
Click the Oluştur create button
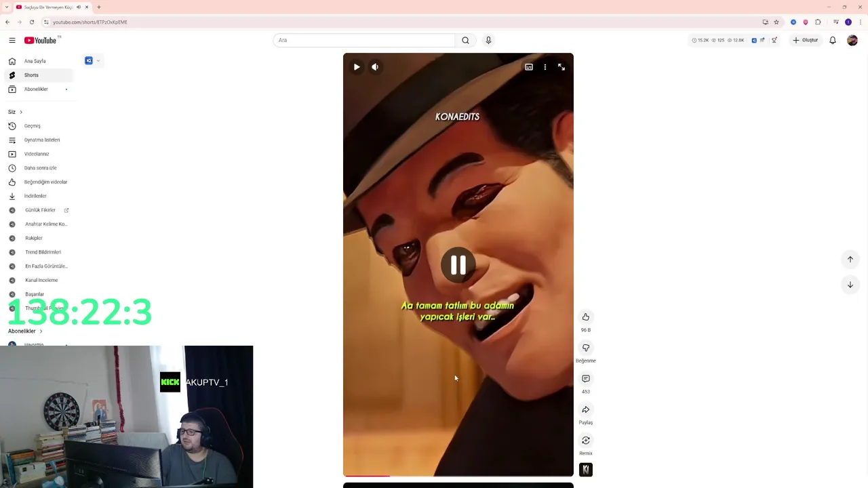point(806,40)
